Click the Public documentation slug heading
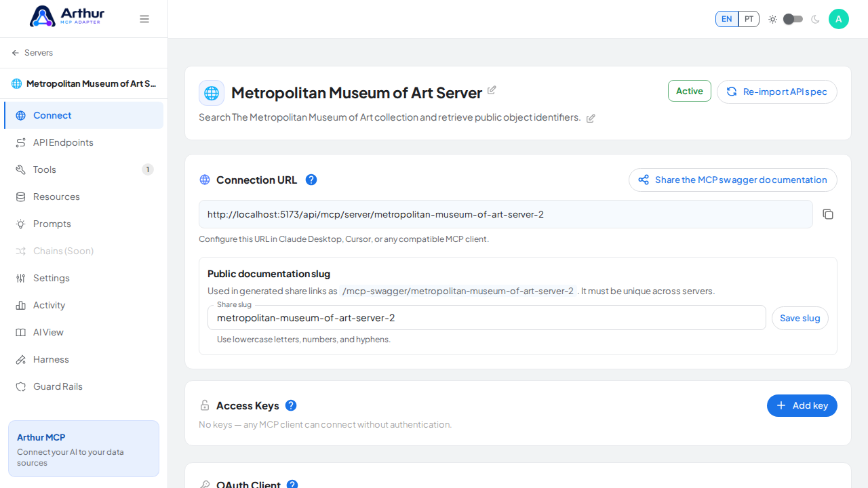Image resolution: width=868 pixels, height=488 pixels. point(269,274)
